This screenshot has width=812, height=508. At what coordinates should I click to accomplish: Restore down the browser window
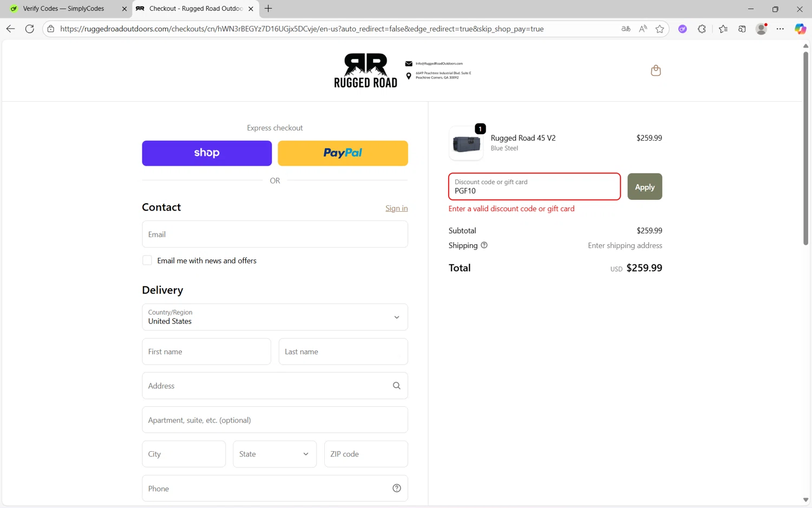point(775,9)
